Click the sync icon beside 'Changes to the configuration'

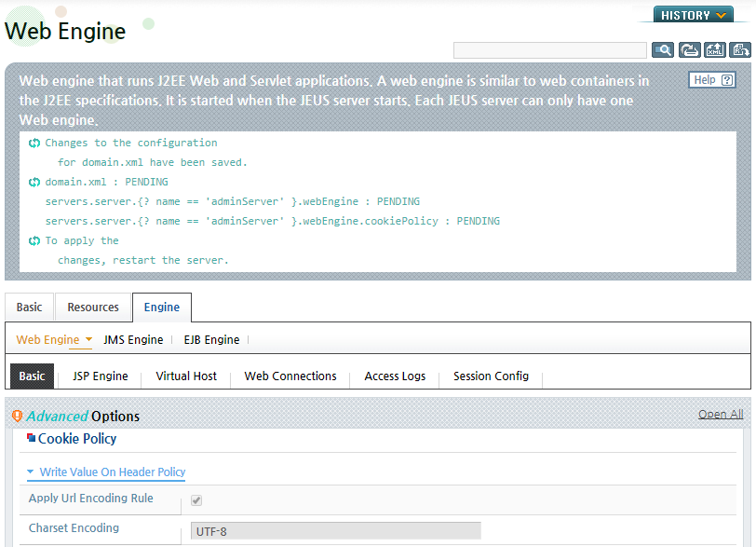pos(34,144)
